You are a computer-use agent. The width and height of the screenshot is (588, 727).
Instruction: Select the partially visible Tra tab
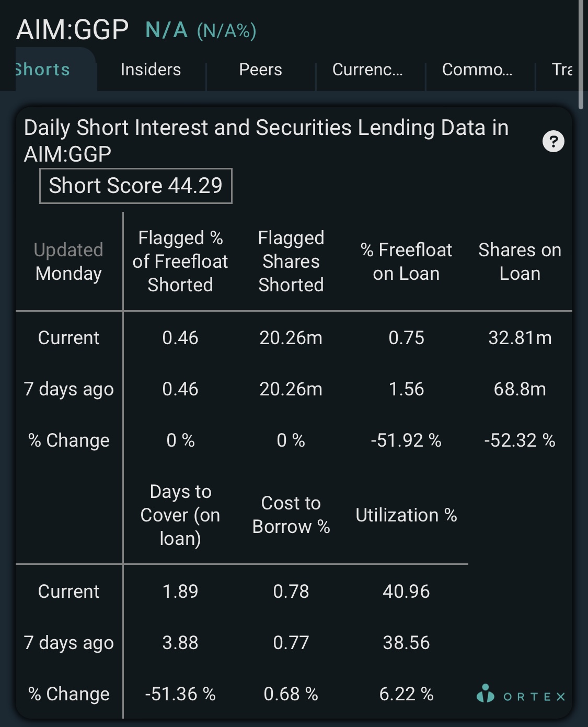click(562, 70)
